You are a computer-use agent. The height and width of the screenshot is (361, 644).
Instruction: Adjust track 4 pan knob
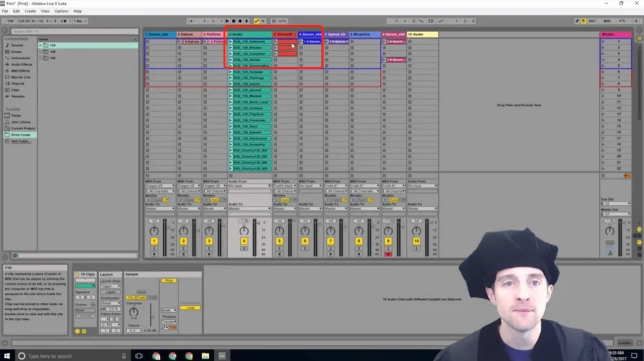click(244, 231)
